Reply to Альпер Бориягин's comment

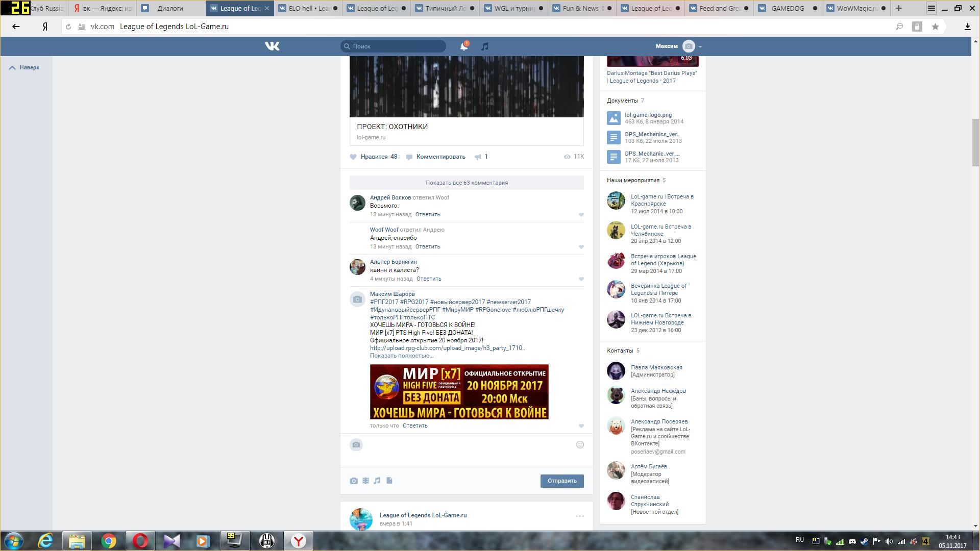coord(428,279)
